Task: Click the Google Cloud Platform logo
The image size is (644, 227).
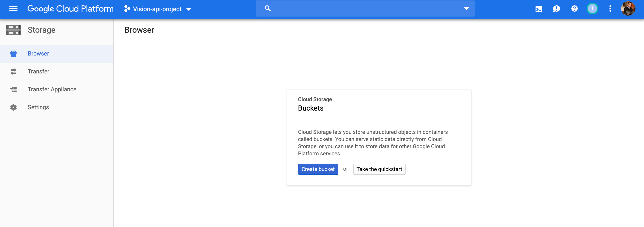Action: tap(70, 9)
